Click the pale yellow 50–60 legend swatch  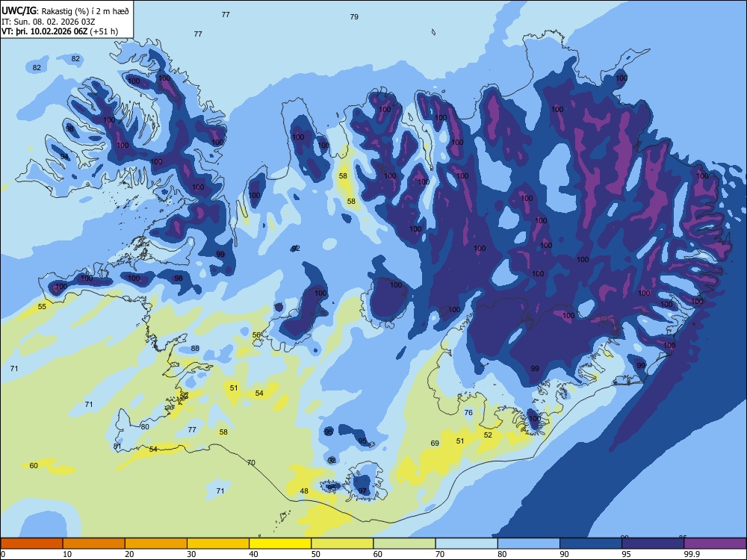coord(342,544)
